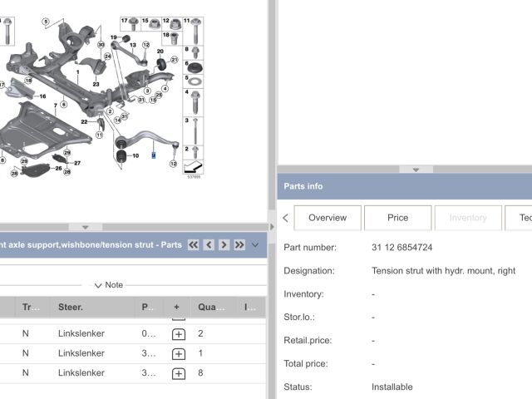Go to next parts page
The height and width of the screenshot is (399, 532).
pyautogui.click(x=224, y=244)
